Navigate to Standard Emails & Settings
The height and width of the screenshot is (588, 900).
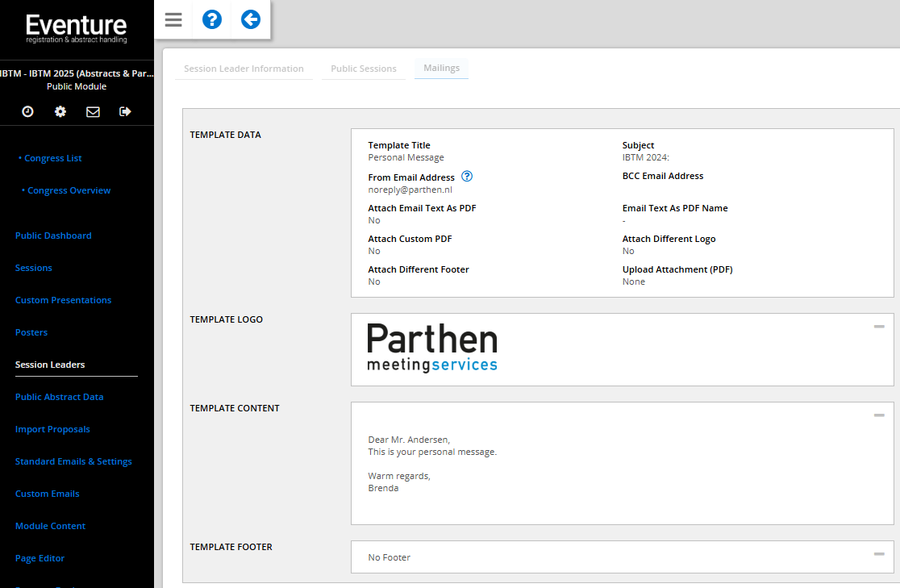coord(73,461)
